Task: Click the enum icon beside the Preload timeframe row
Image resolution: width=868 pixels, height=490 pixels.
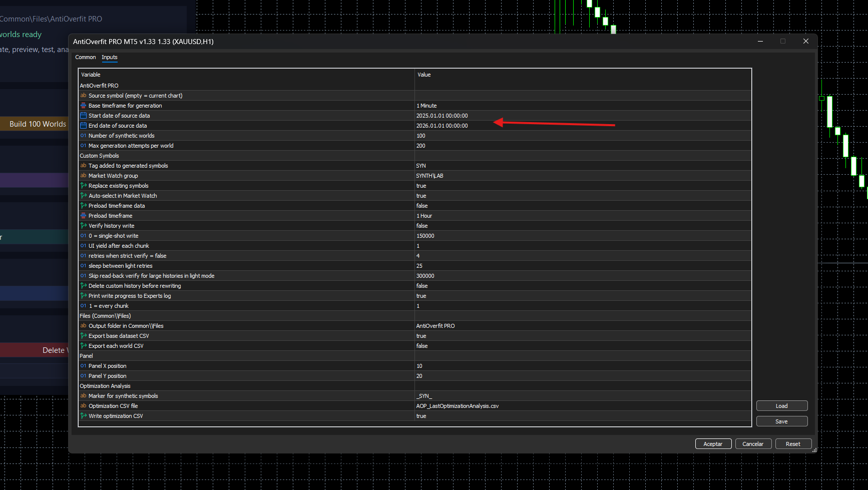Action: click(x=83, y=216)
